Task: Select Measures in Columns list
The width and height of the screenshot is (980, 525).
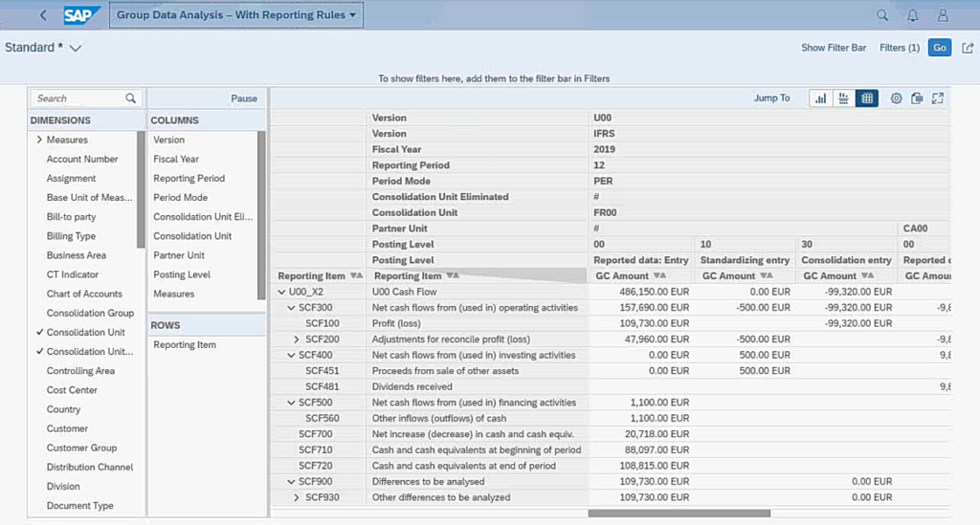Action: [x=174, y=294]
